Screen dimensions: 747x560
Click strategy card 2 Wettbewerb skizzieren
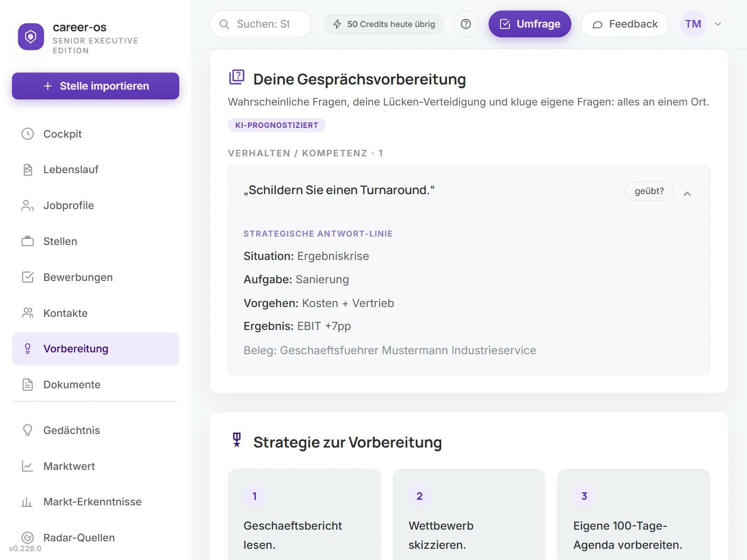coord(469,514)
